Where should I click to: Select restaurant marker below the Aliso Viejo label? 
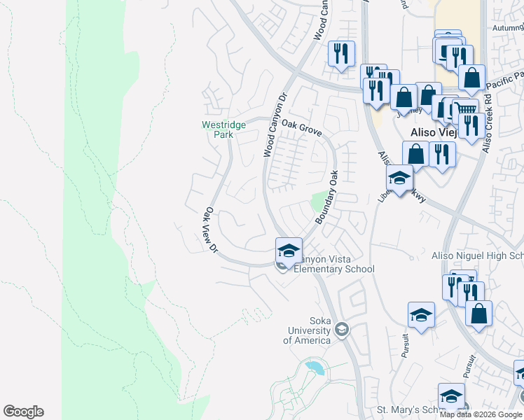coord(442,155)
